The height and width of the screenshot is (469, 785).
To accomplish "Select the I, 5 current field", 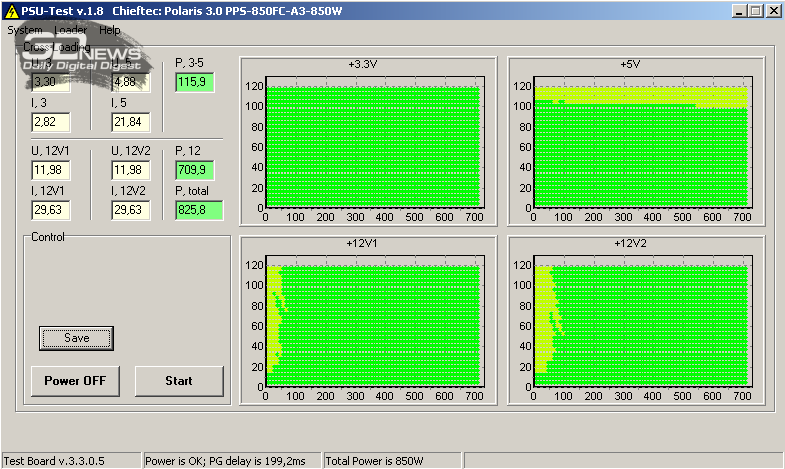I will 131,122.
